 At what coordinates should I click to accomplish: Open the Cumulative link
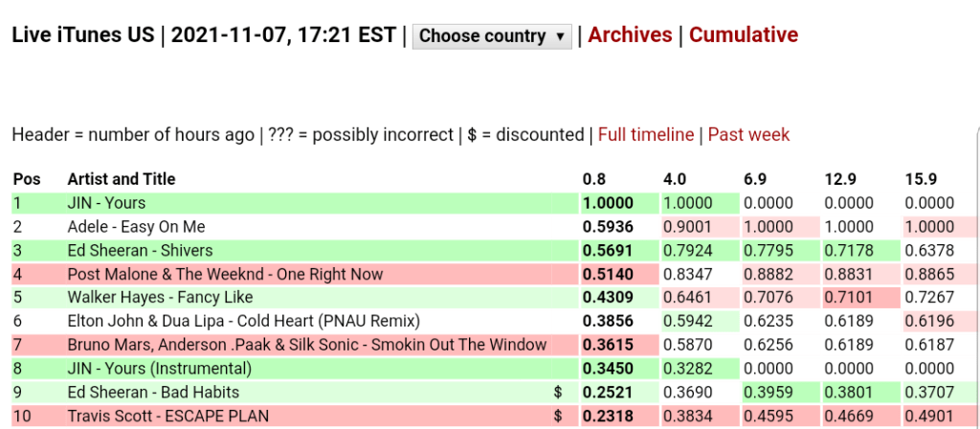coord(744,35)
